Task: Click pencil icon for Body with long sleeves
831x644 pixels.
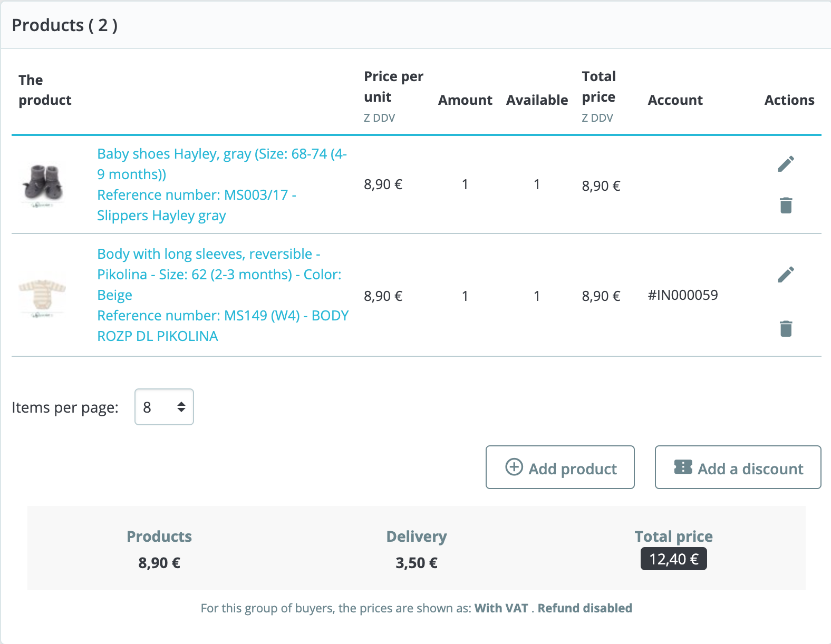Action: point(786,274)
